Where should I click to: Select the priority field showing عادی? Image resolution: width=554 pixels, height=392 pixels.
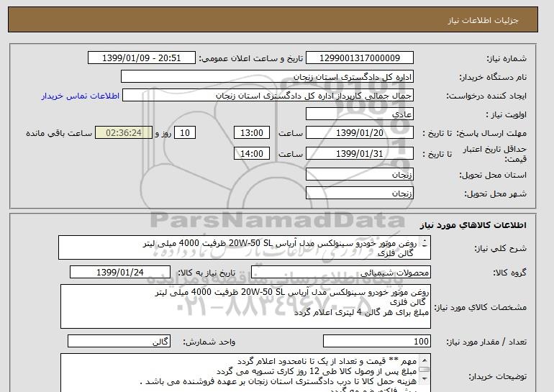360,114
